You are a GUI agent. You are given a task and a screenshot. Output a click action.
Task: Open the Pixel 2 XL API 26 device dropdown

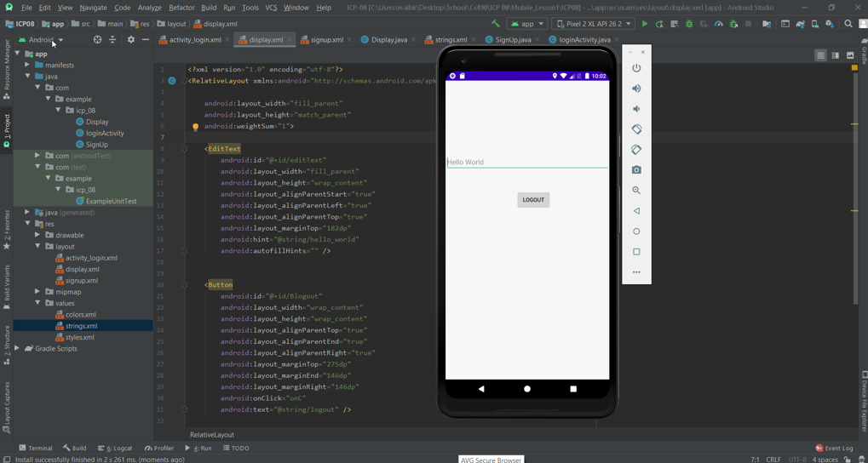(x=594, y=24)
